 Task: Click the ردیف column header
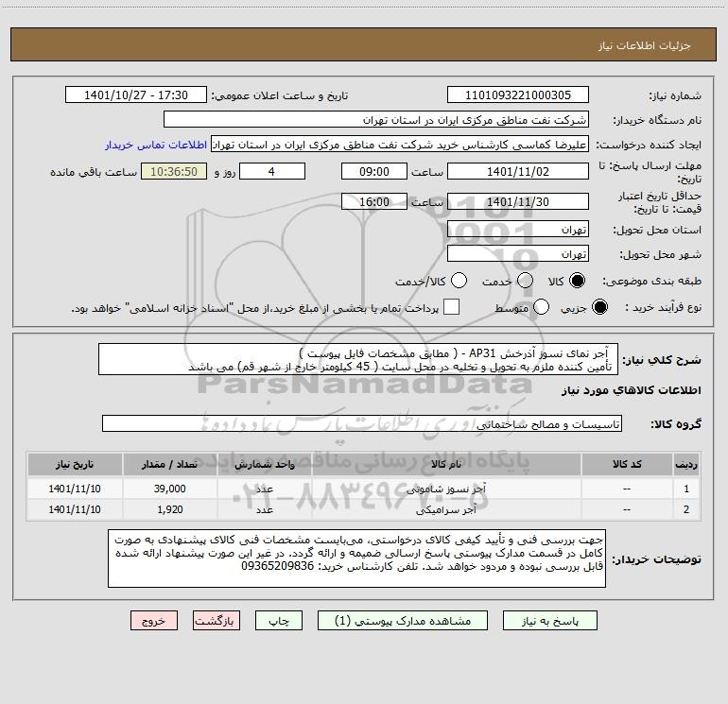(686, 465)
